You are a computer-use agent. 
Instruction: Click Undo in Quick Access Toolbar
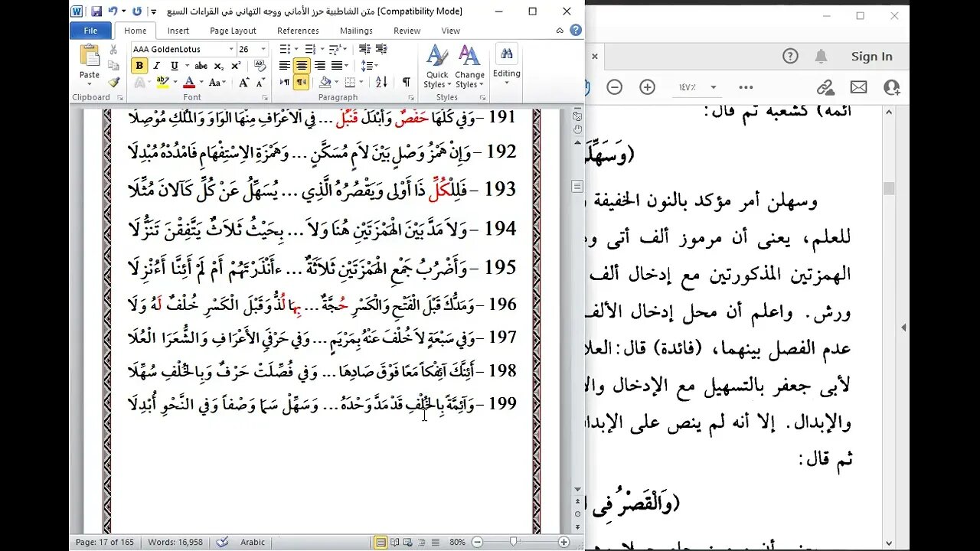[113, 11]
